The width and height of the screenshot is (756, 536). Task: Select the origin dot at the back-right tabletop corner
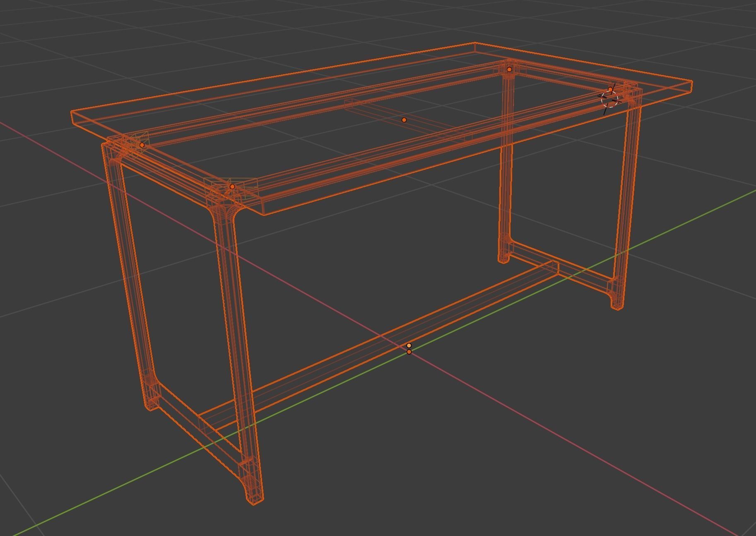[610, 89]
